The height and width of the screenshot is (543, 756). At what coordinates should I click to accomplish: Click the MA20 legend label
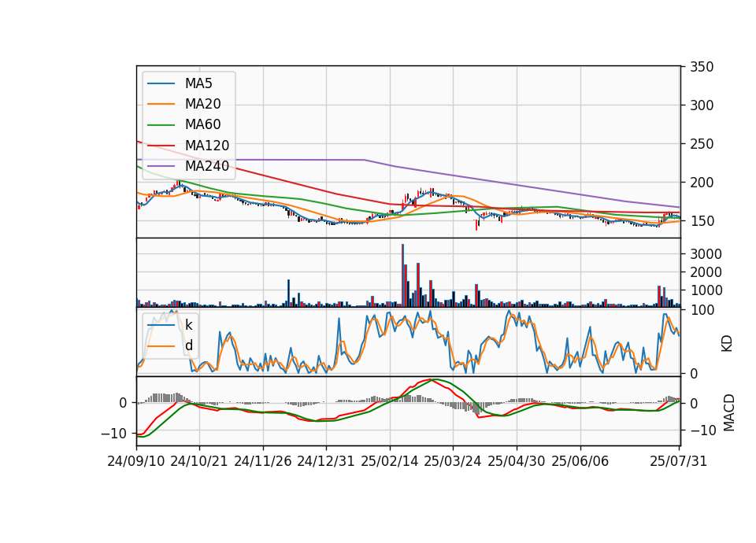point(202,104)
